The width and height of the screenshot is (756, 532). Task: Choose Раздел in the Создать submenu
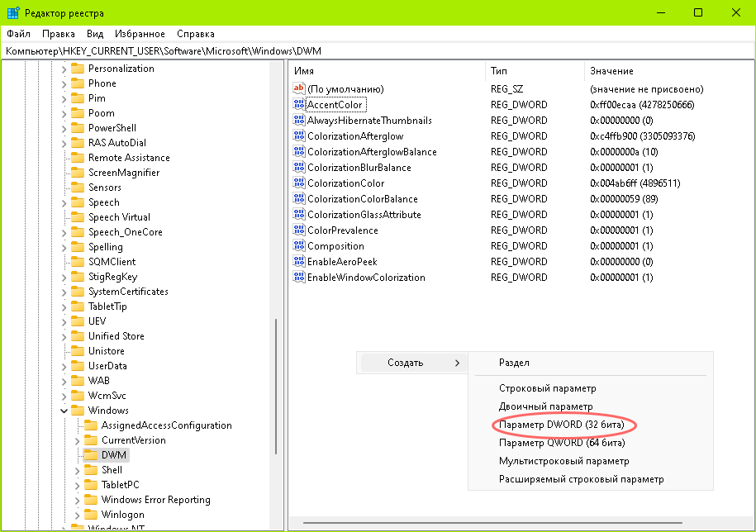click(x=514, y=363)
